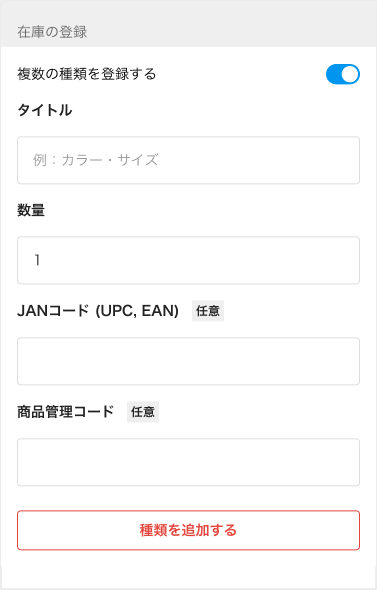Screen dimensions: 377x590
Task: Click the 複数の種類を登録する label text
Action: click(87, 74)
